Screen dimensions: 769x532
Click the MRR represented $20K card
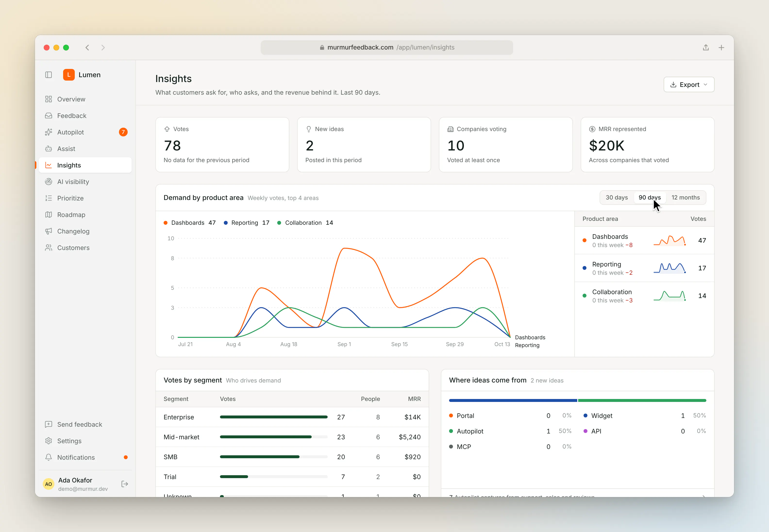click(647, 145)
